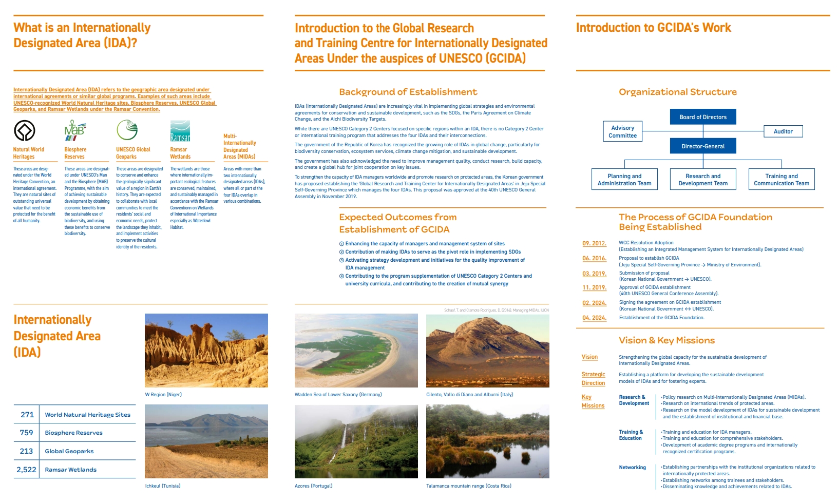
Task: Click the 213 Global Geoparks row
Action: pyautogui.click(x=75, y=451)
